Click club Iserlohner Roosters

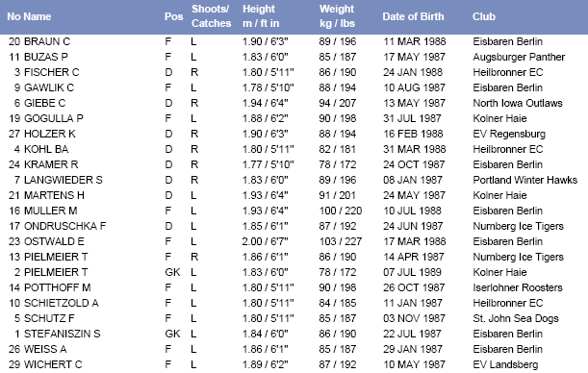pos(518,287)
